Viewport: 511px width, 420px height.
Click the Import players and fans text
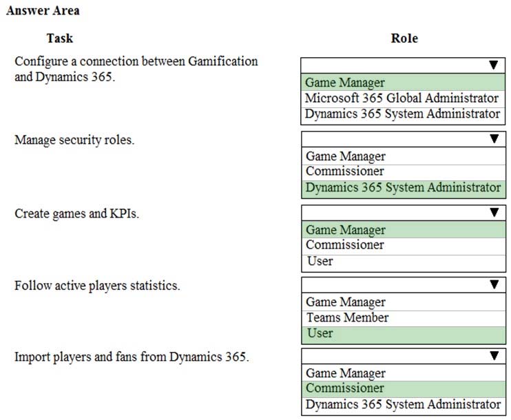(x=132, y=357)
